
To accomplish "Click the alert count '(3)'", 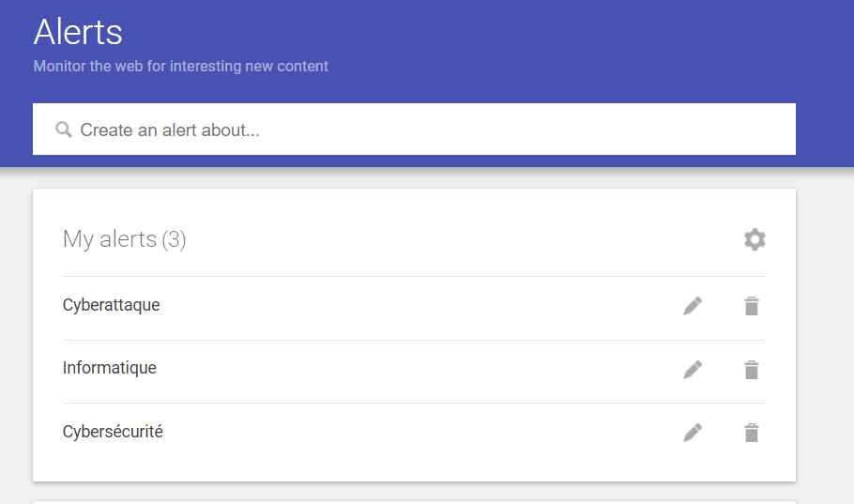I will point(174,239).
